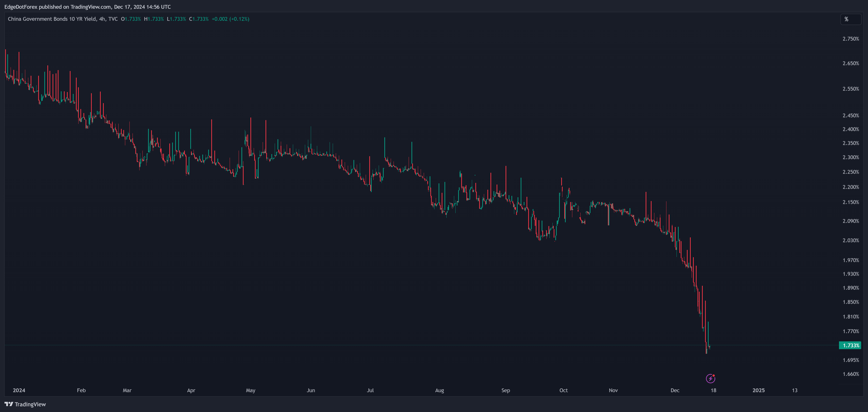
Task: Click the 2.550% price axis label
Action: 851,89
